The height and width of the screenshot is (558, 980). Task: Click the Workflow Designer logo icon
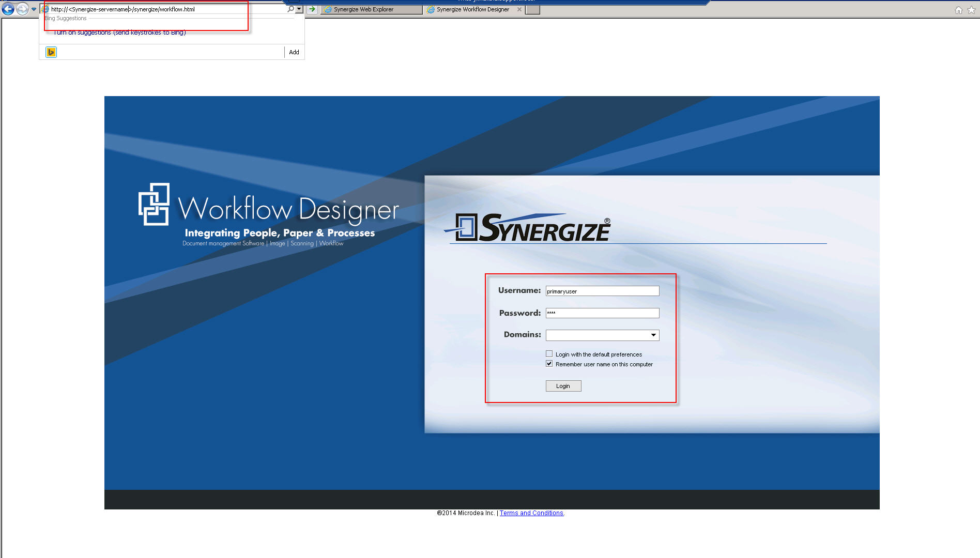coord(154,204)
